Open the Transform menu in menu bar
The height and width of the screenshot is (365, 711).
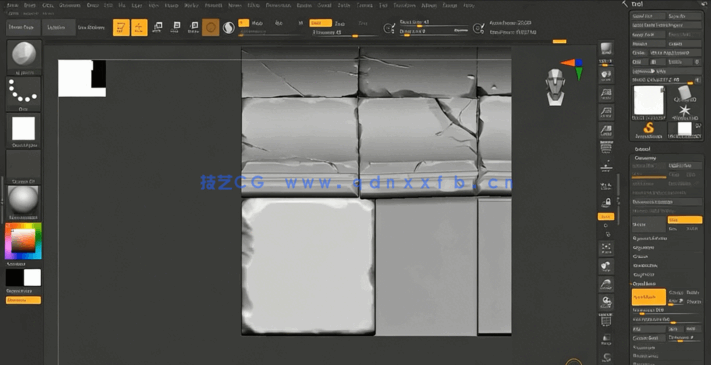(404, 5)
